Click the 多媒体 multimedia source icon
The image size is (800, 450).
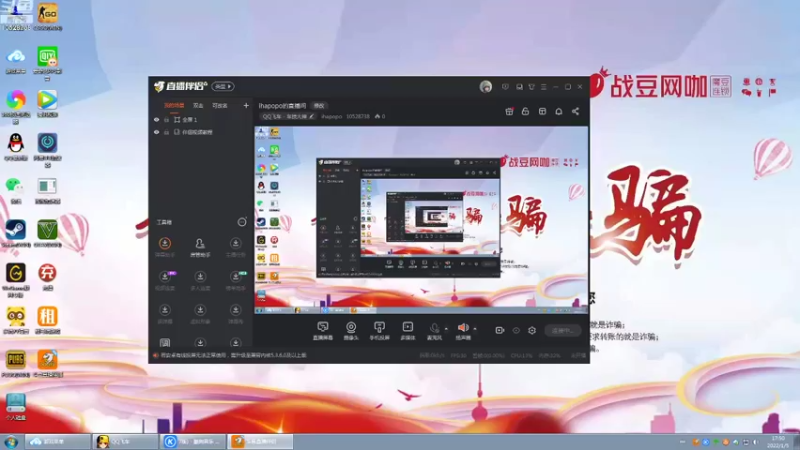408,330
